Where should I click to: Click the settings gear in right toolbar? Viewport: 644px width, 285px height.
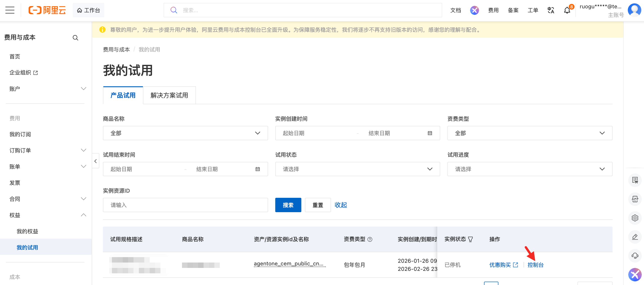coord(635,218)
